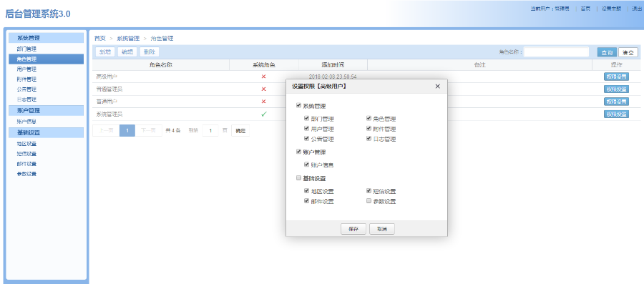Uncheck the 系统管理 parent checkbox
Screen dimensions: 644x284
298,106
